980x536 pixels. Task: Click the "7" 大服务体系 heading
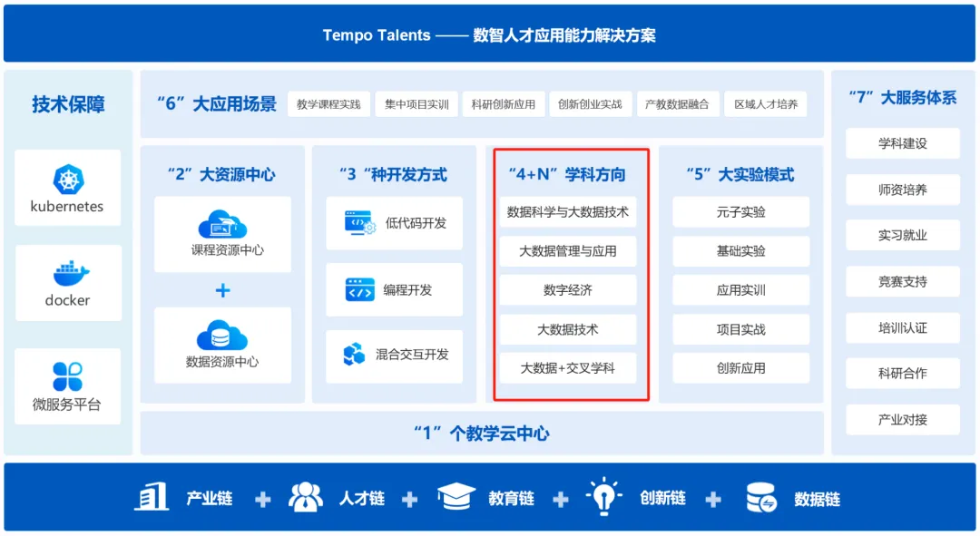(903, 97)
